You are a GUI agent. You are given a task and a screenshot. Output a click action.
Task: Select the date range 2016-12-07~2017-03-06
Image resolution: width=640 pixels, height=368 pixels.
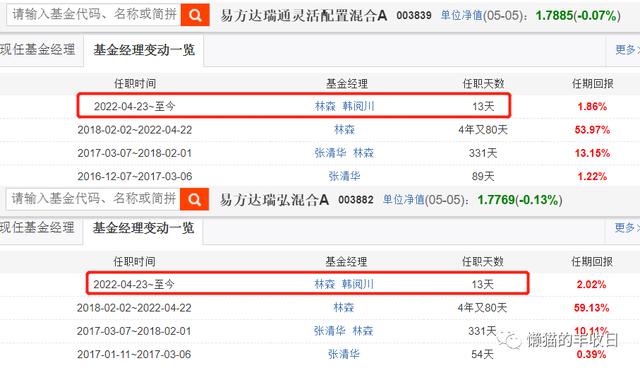(135, 177)
